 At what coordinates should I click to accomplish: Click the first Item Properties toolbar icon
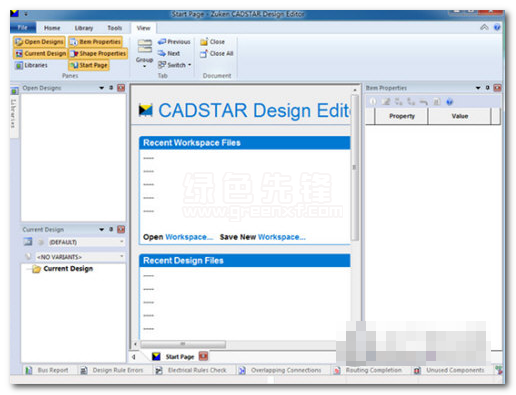pyautogui.click(x=373, y=102)
